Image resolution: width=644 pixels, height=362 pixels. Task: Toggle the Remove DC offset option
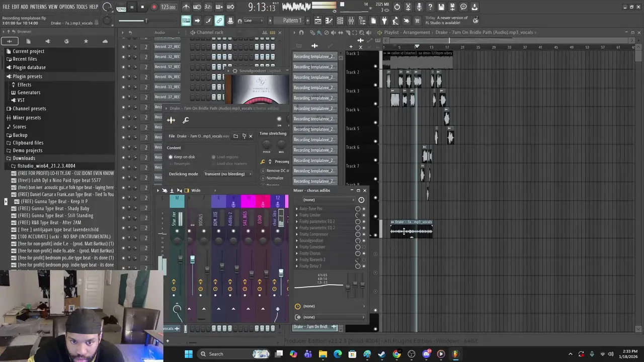[275, 170]
